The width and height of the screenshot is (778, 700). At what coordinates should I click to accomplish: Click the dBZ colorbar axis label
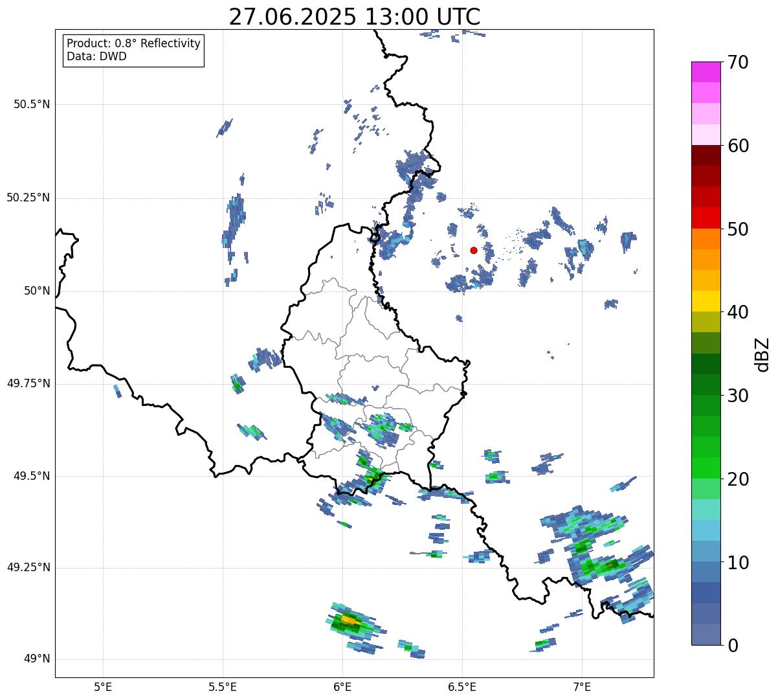pos(762,354)
